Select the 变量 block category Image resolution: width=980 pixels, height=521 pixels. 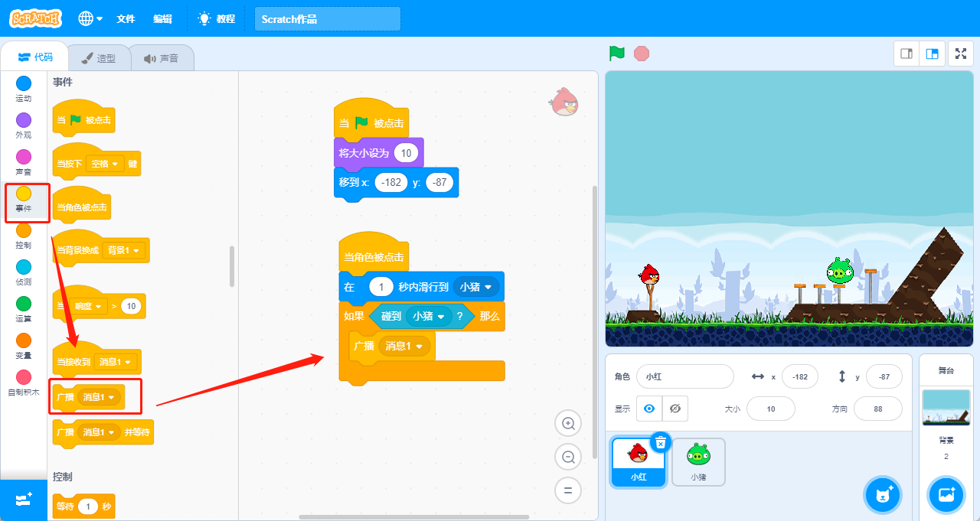click(x=24, y=346)
